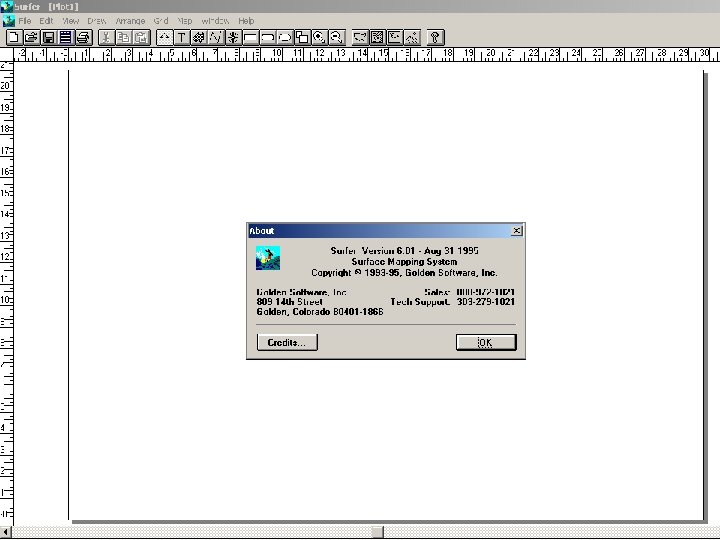Click the horizontal scrollbar thumb
This screenshot has width=720, height=540.
(x=377, y=532)
